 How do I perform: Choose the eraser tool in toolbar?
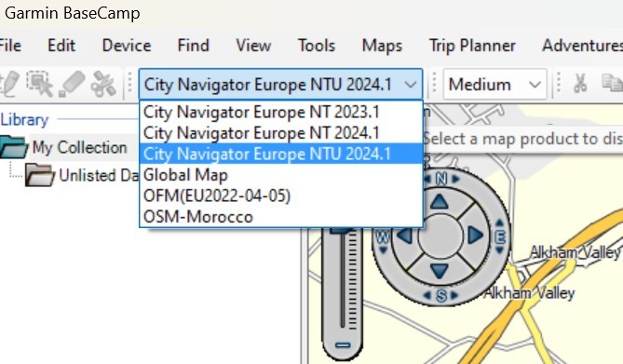(72, 84)
